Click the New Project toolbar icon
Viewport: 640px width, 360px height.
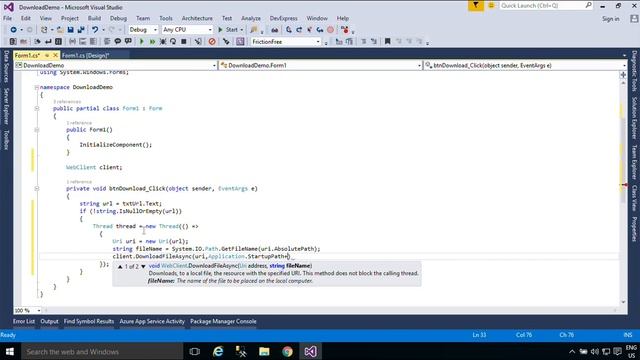click(x=44, y=30)
